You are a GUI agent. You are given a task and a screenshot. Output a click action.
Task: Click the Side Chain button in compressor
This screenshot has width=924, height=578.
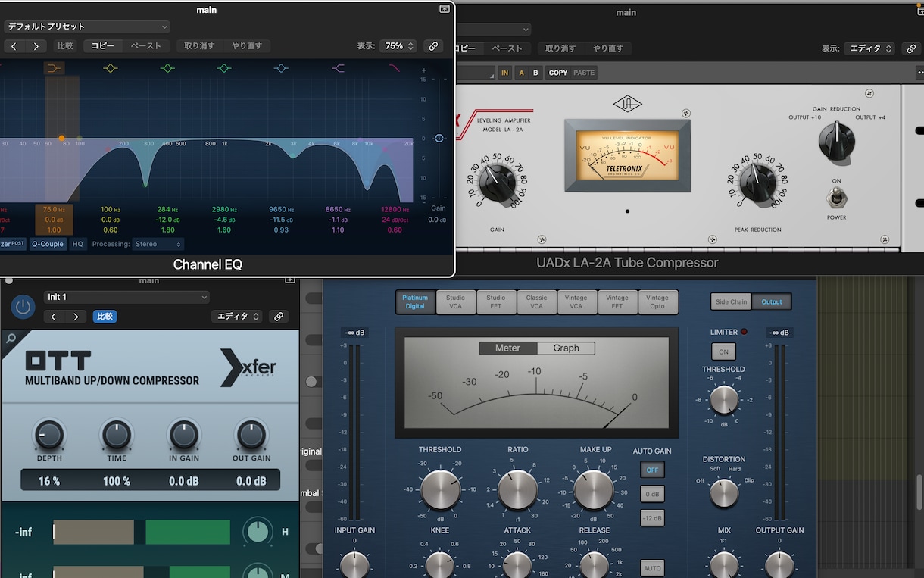pos(731,302)
